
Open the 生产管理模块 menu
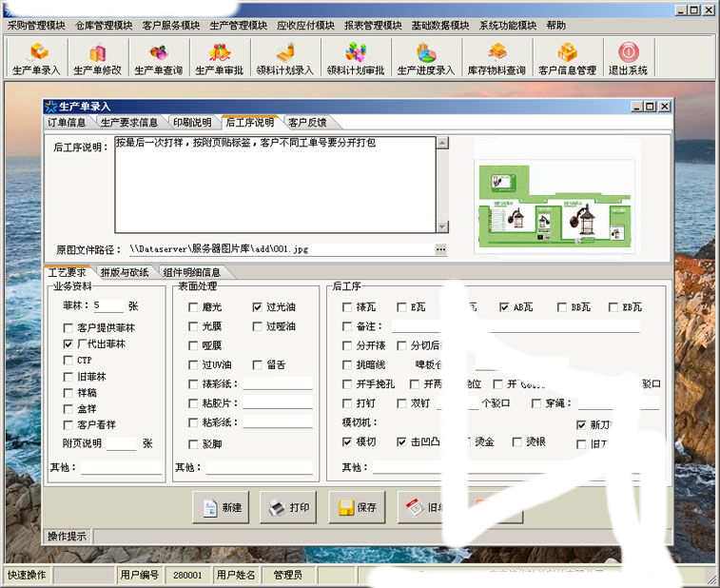[239, 26]
